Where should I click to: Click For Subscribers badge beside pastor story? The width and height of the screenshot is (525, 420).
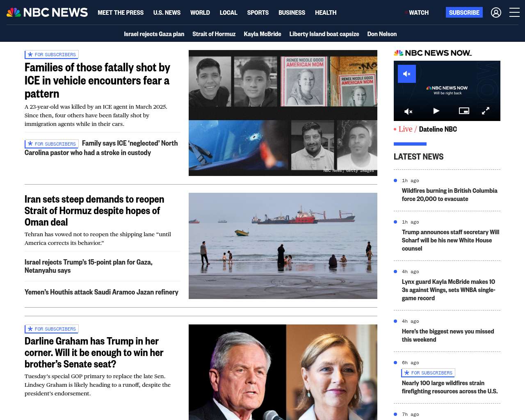pos(52,144)
